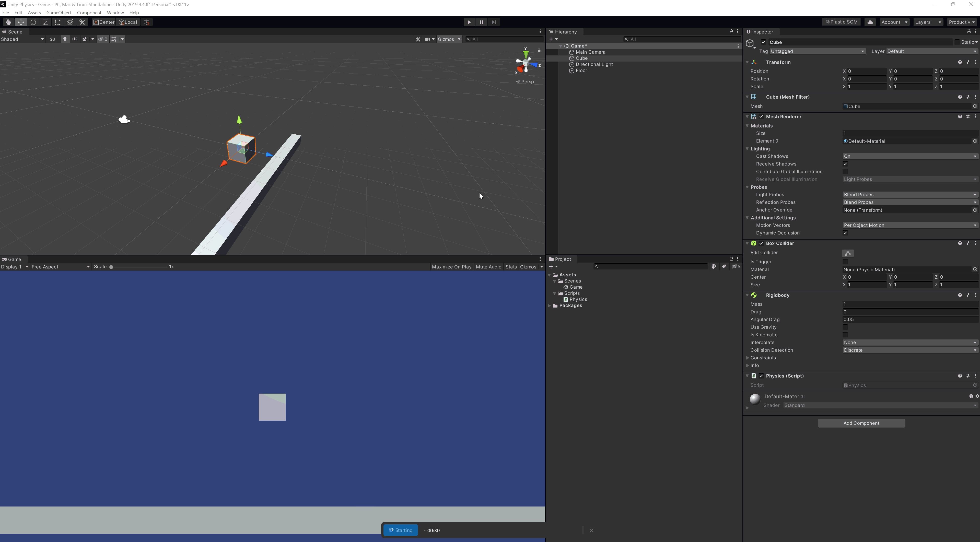
Task: Open the Component menu
Action: coord(89,13)
